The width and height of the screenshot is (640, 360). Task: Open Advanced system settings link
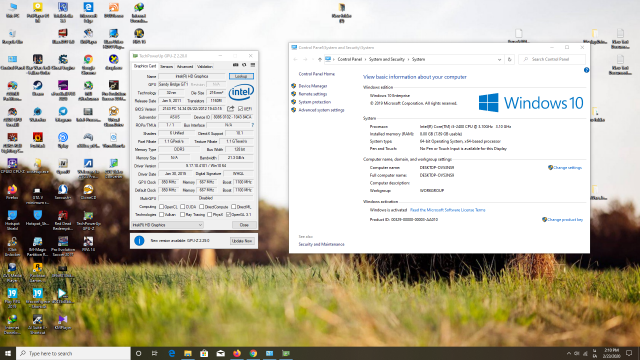(x=321, y=110)
